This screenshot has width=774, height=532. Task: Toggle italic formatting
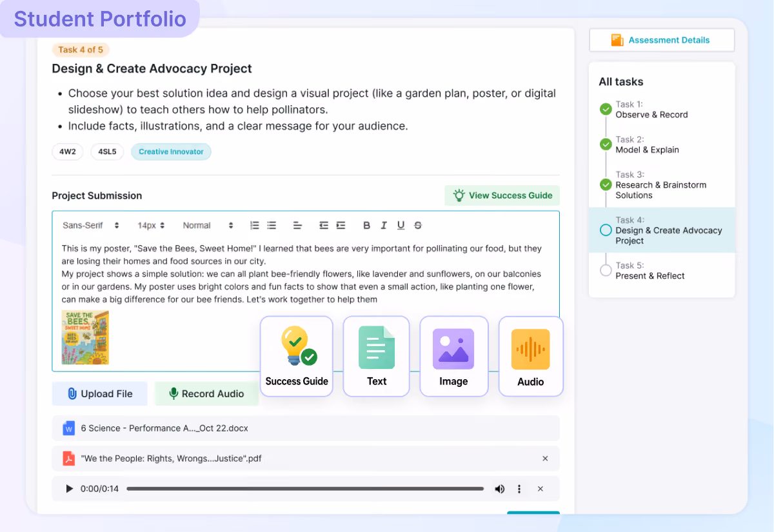pos(384,225)
